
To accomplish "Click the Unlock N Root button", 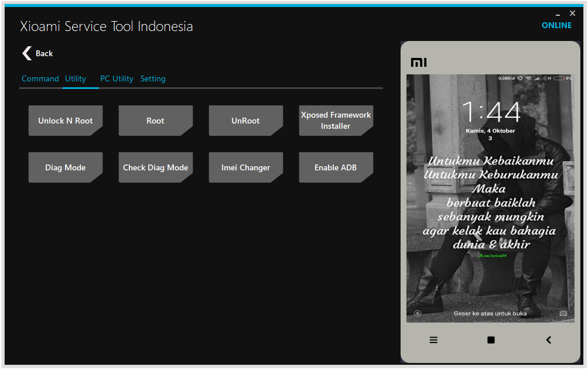I will [65, 121].
